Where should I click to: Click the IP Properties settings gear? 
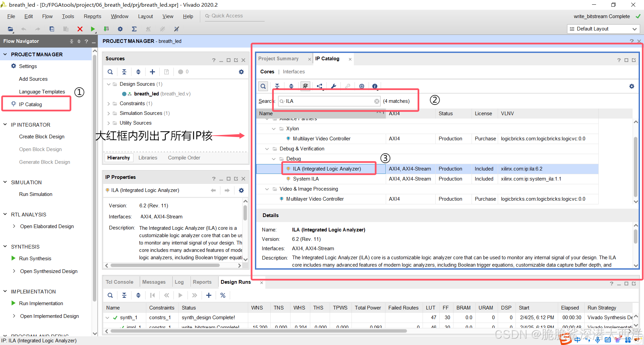click(x=241, y=190)
